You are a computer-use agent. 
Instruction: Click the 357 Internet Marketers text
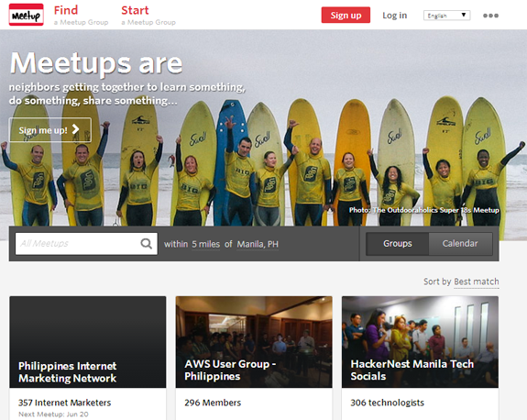point(64,403)
